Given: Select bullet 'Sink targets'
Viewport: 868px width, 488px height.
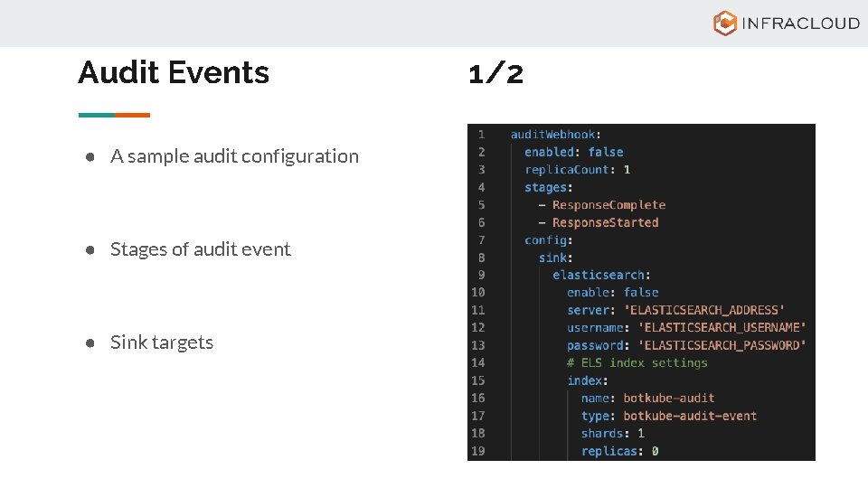Looking at the screenshot, I should (162, 343).
